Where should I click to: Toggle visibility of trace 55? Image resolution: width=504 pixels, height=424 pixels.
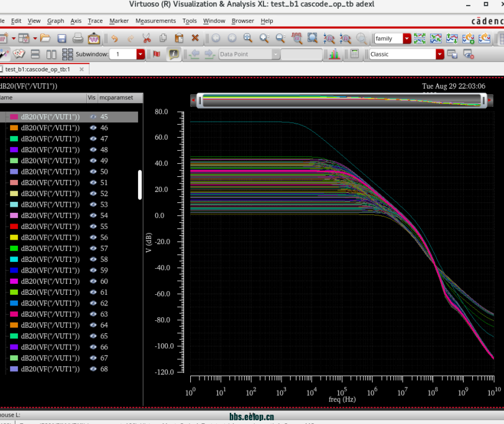[x=93, y=227]
